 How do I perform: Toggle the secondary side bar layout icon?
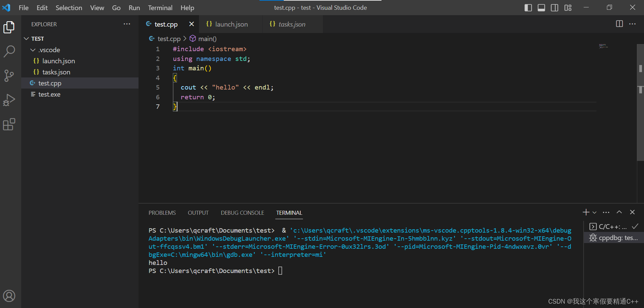555,8
